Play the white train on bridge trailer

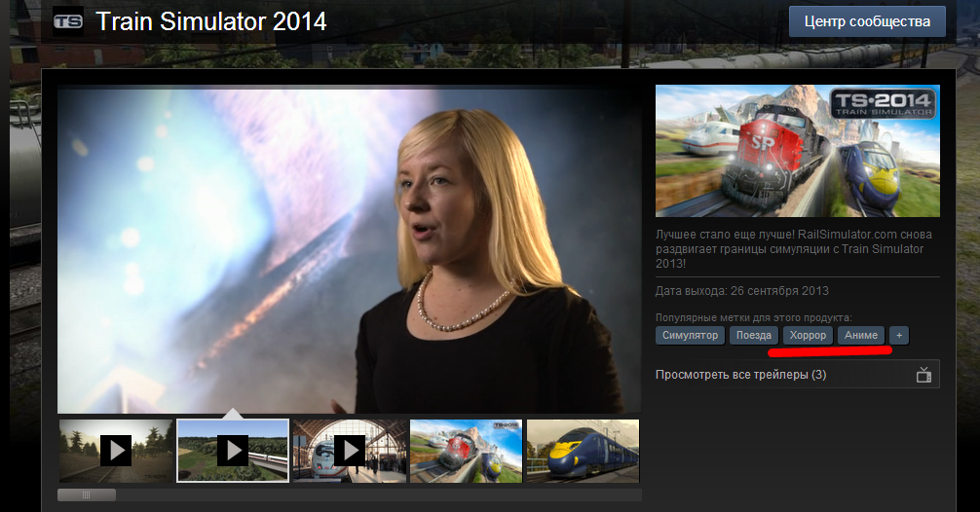pyautogui.click(x=233, y=451)
